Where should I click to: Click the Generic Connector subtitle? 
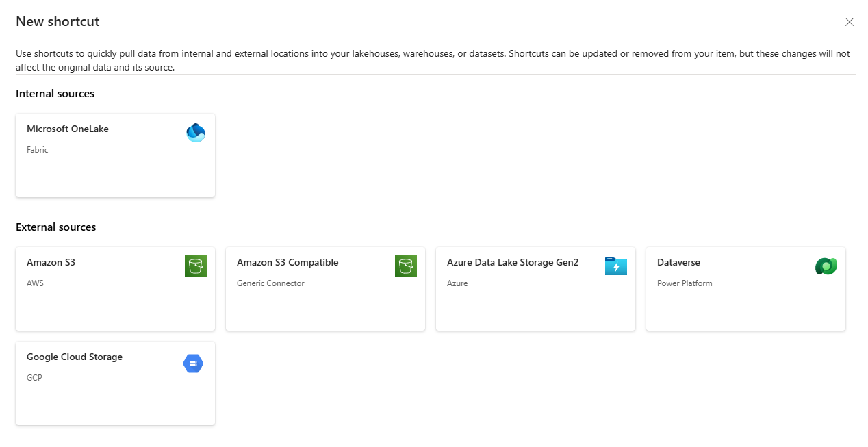click(270, 283)
